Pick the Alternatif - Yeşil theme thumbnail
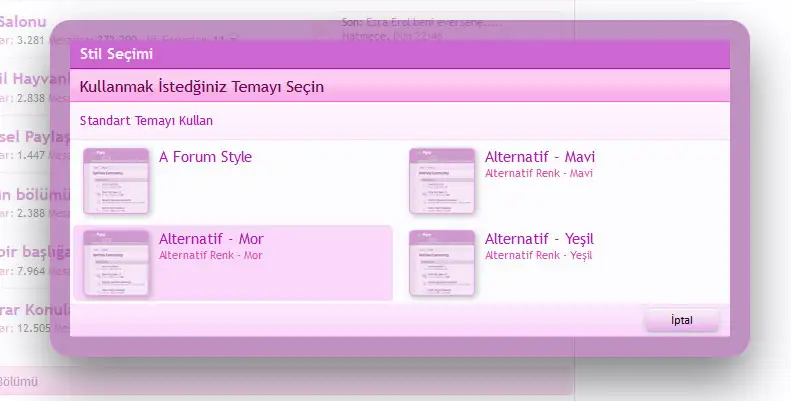This screenshot has height=401, width=791. pos(442,263)
